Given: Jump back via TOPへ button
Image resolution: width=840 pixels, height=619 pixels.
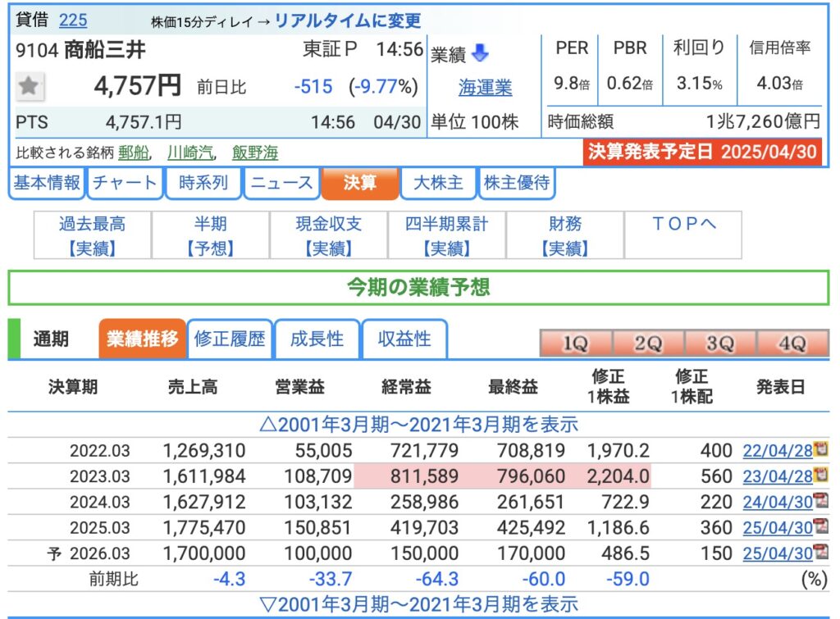Looking at the screenshot, I should coord(683,235).
